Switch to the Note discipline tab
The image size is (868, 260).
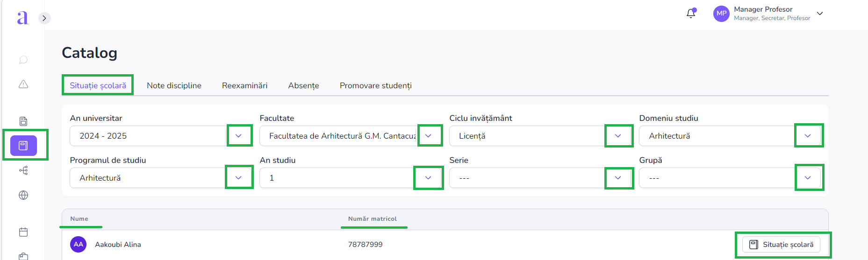[174, 85]
